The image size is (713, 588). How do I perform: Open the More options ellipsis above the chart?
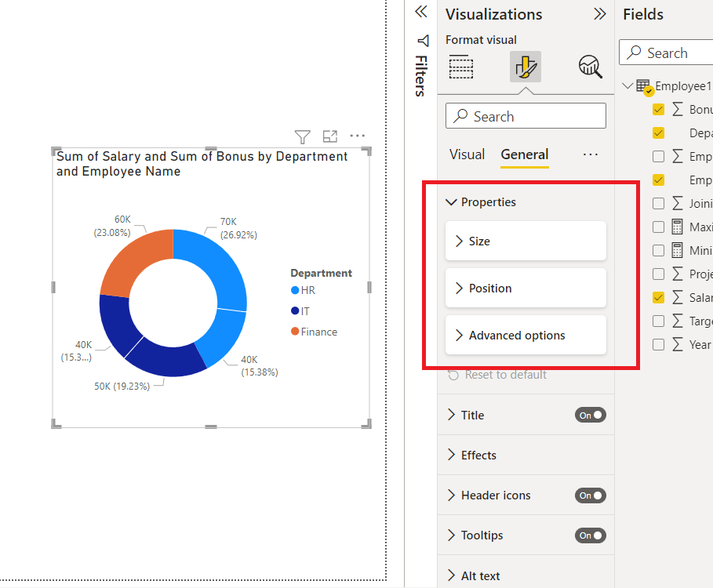point(358,136)
